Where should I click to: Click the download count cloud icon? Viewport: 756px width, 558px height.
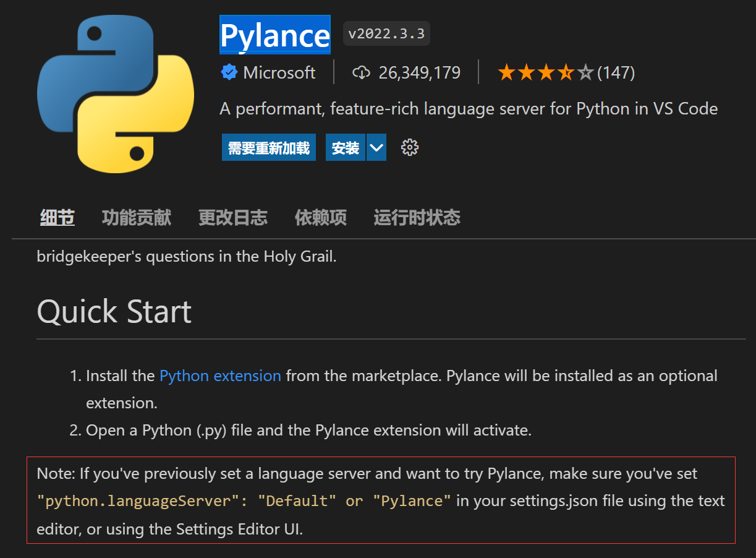pos(361,72)
